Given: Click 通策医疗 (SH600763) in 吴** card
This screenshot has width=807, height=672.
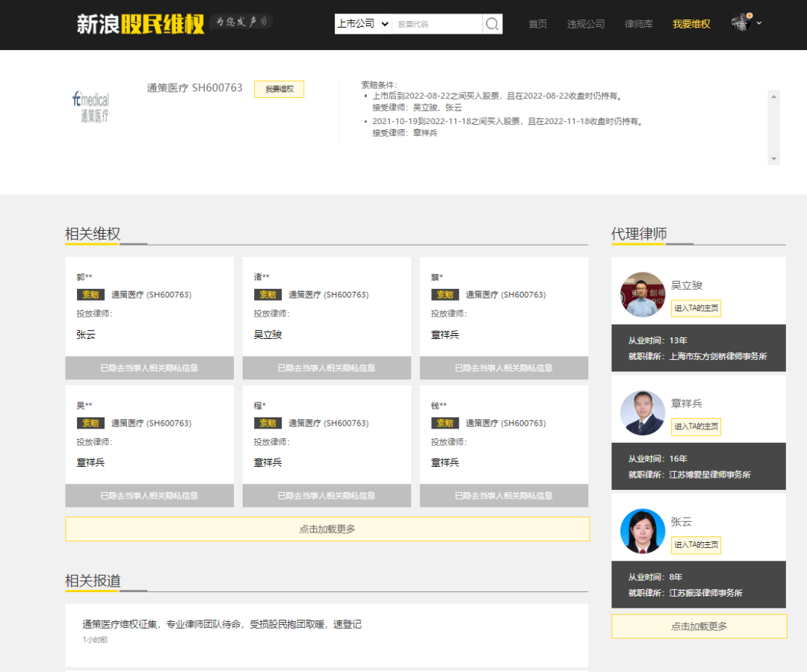Looking at the screenshot, I should coord(151,423).
